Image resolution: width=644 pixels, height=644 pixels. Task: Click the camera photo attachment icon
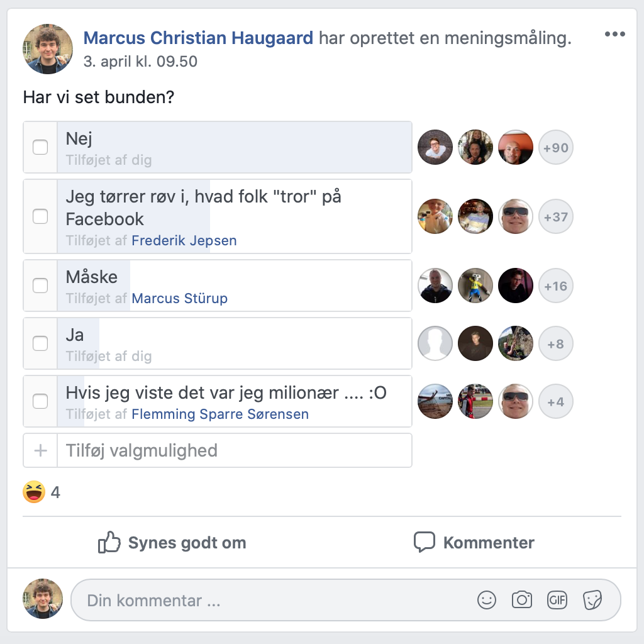tap(522, 600)
